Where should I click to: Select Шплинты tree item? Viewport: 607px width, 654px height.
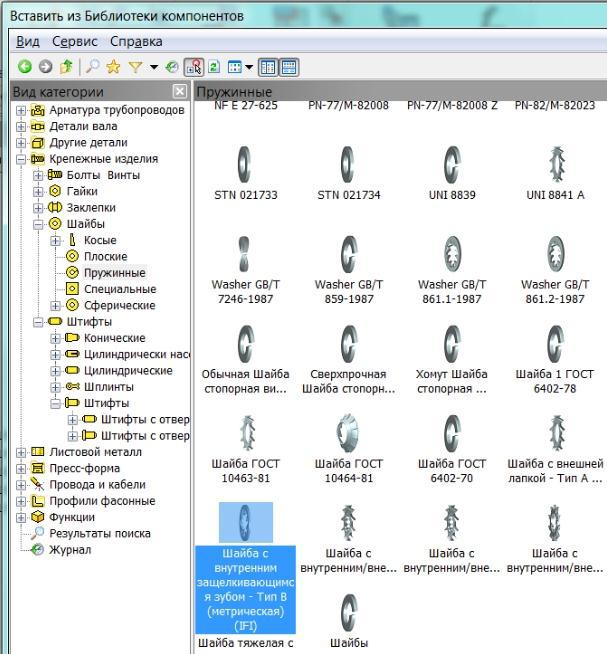click(108, 387)
